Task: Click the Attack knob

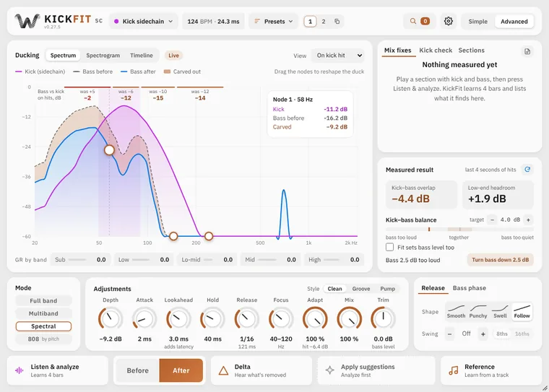Action: click(144, 319)
